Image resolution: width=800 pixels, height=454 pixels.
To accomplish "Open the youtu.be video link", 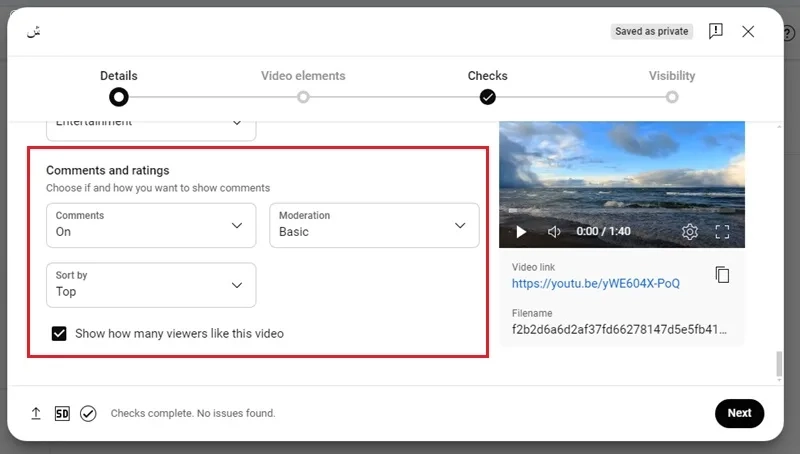I will tap(595, 284).
